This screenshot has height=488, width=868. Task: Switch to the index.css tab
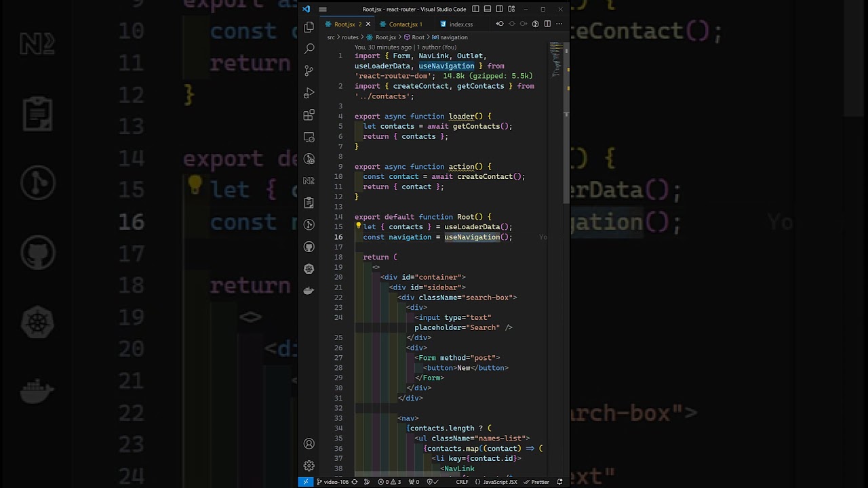460,24
